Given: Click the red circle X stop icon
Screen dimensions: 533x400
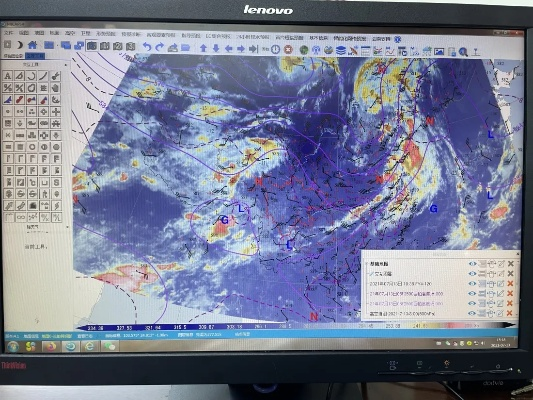Looking at the screenshot, I should 288,50.
